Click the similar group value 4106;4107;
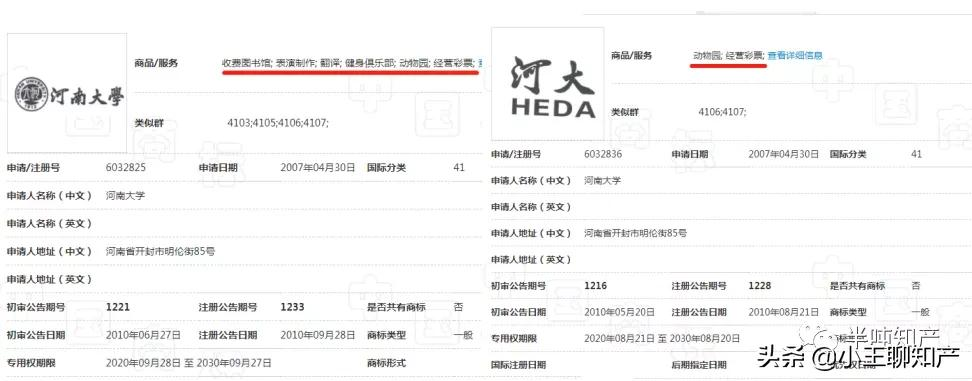The image size is (972, 381). click(722, 112)
